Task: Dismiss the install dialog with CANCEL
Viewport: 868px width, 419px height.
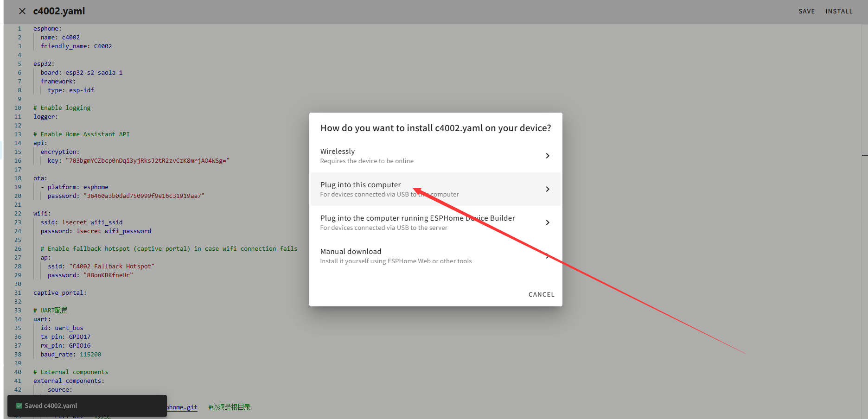Action: tap(541, 294)
